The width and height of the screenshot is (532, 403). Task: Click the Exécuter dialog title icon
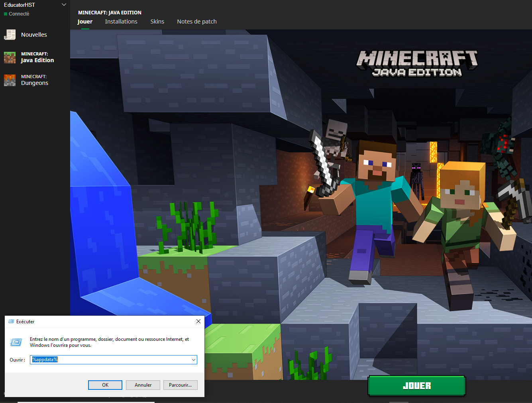[11, 321]
